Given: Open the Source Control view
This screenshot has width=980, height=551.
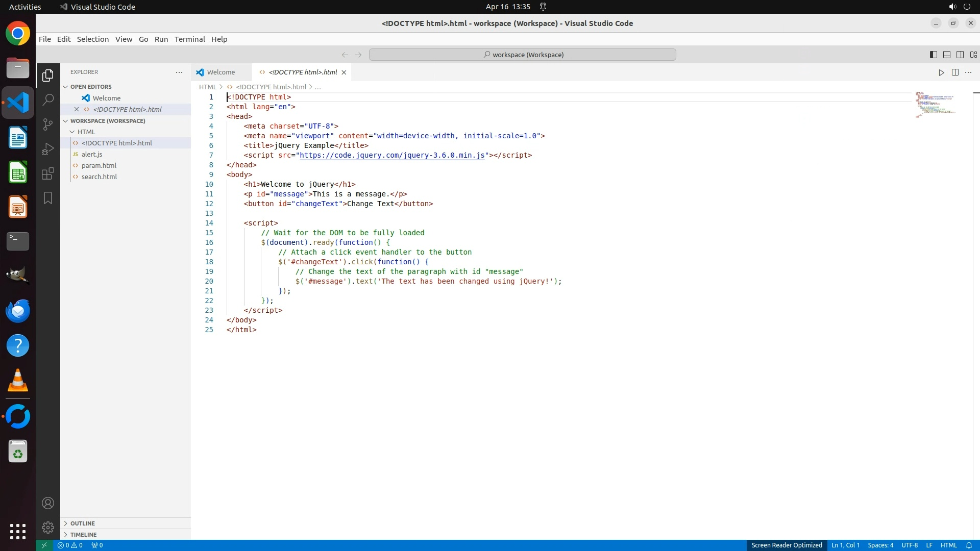Looking at the screenshot, I should (48, 124).
